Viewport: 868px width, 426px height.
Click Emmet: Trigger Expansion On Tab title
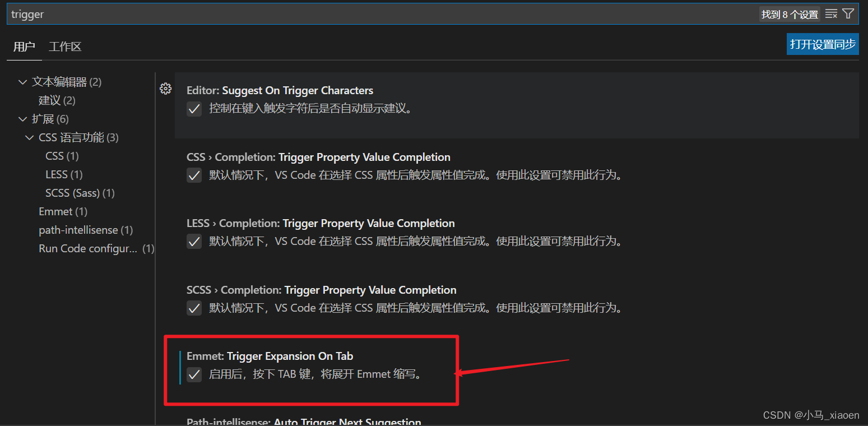coord(270,356)
